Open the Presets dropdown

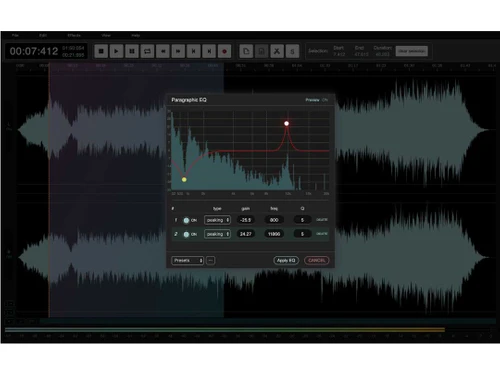coord(188,260)
